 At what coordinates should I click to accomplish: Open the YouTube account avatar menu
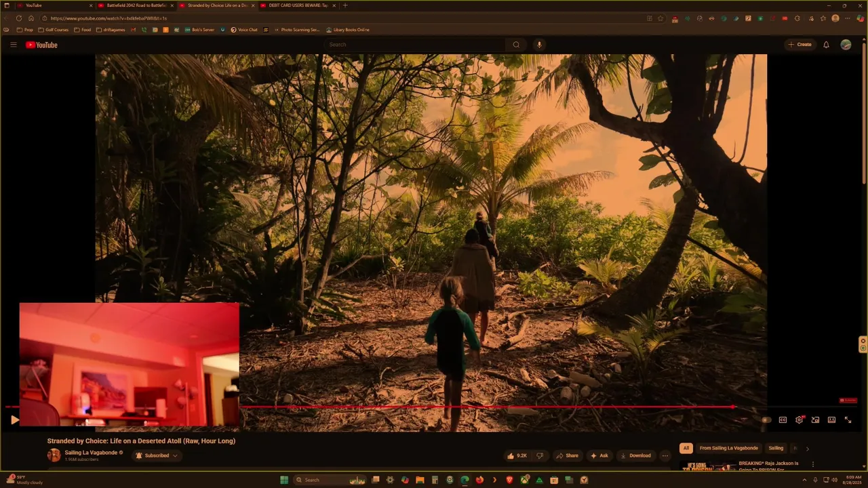coord(846,45)
